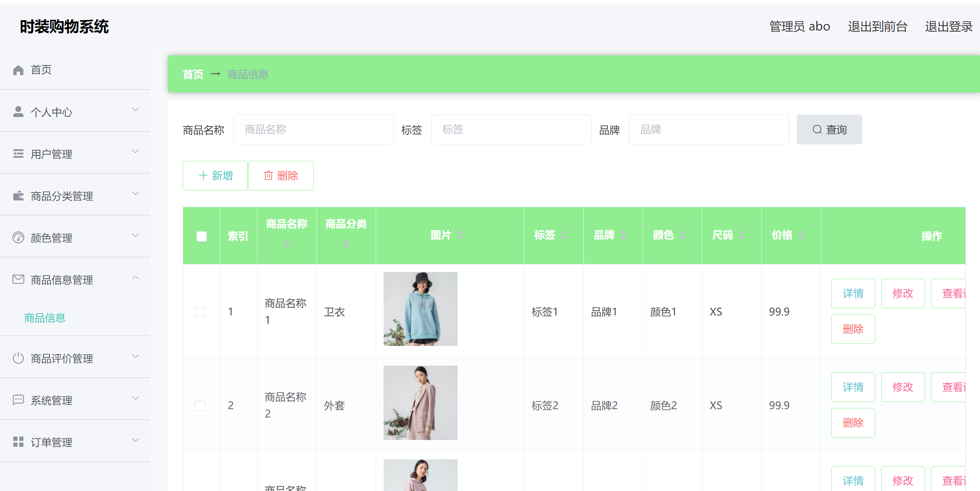Check the checkbox for 商品名称2 row

click(200, 405)
